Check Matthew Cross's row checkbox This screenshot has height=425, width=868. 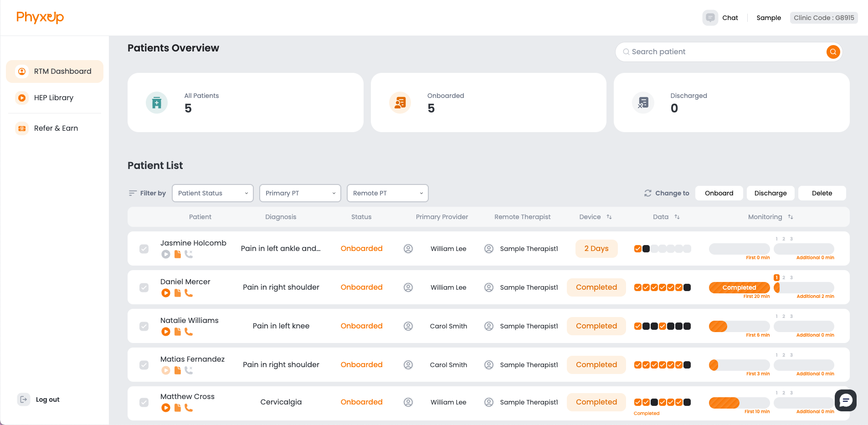144,403
